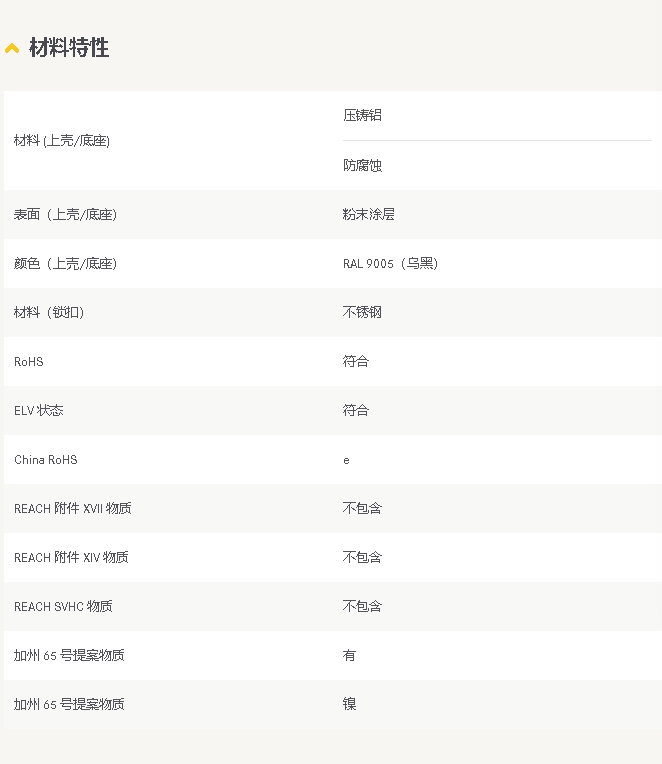Image resolution: width=662 pixels, height=764 pixels.
Task: Select the 粉末涂层 surface value
Action: [x=369, y=214]
